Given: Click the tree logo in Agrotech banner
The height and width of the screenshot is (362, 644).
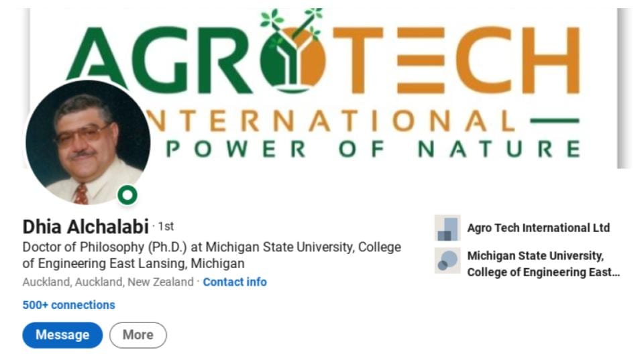Looking at the screenshot, I should tap(292, 50).
